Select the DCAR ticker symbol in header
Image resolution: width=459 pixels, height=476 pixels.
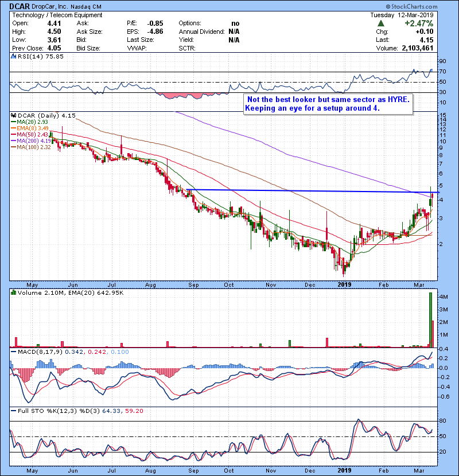pyautogui.click(x=20, y=6)
